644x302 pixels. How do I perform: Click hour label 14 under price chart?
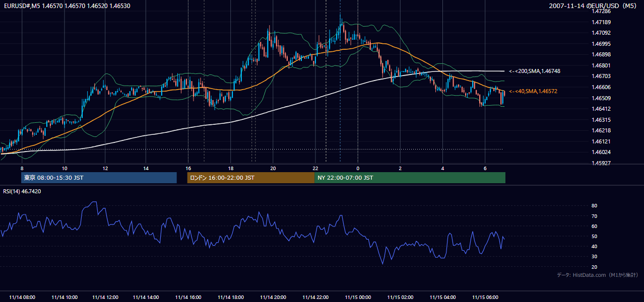point(146,168)
